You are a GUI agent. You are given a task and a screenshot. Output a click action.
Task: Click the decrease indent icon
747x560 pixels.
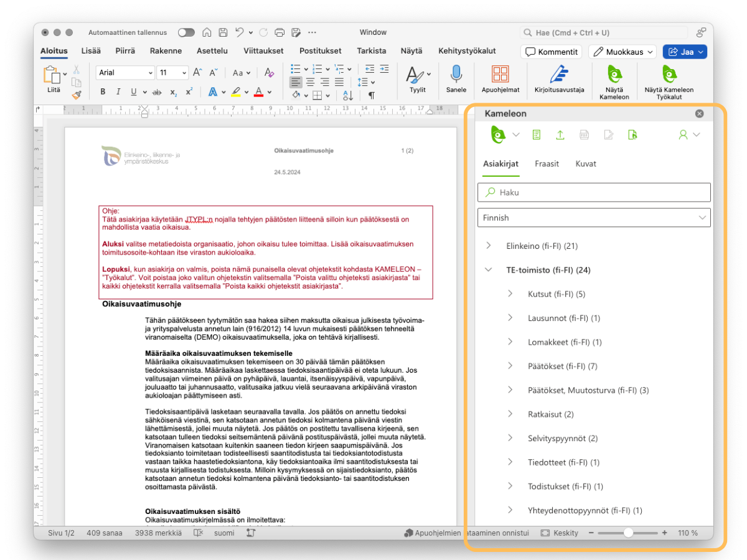click(x=369, y=68)
